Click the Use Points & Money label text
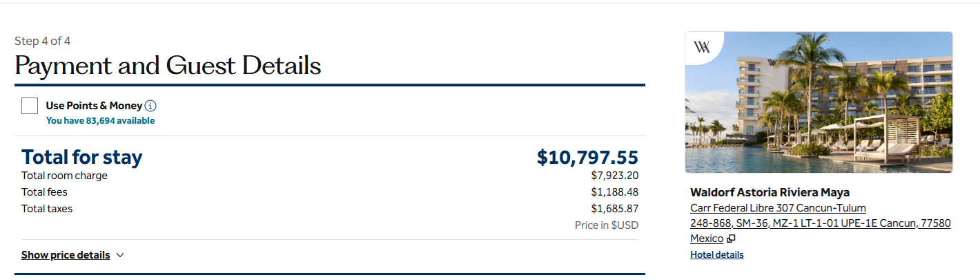980x280 pixels. coord(94,106)
